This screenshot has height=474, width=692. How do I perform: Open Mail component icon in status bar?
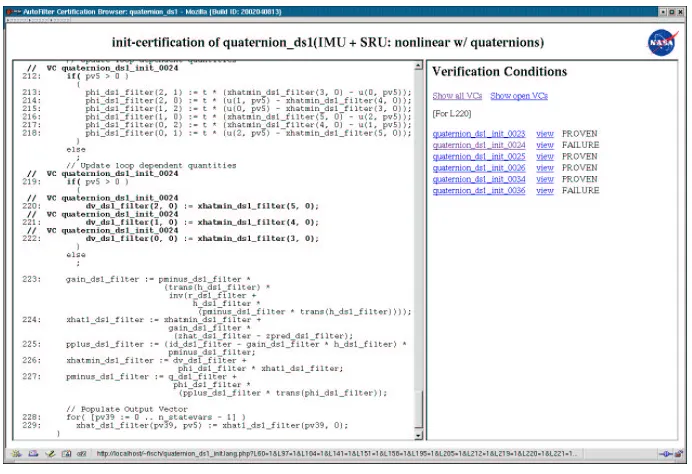pos(33,453)
